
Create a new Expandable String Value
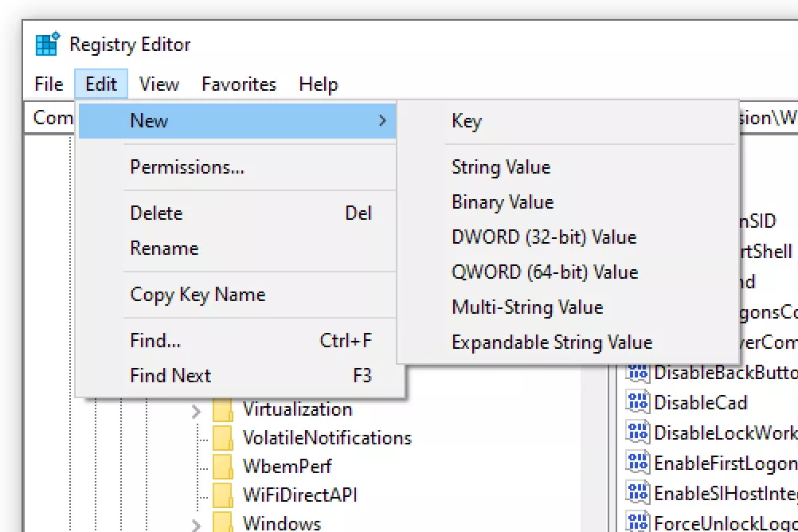pyautogui.click(x=568, y=342)
